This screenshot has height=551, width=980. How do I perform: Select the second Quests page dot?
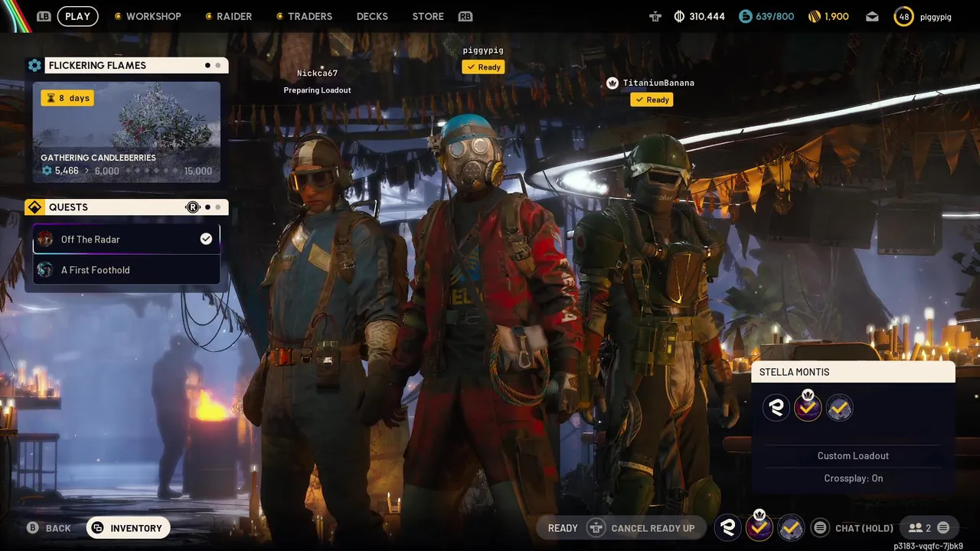click(x=218, y=207)
